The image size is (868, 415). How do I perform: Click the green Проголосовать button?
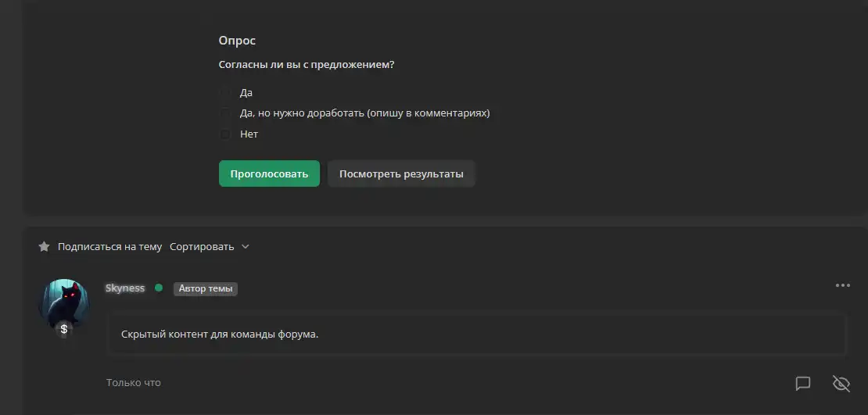[x=269, y=174]
